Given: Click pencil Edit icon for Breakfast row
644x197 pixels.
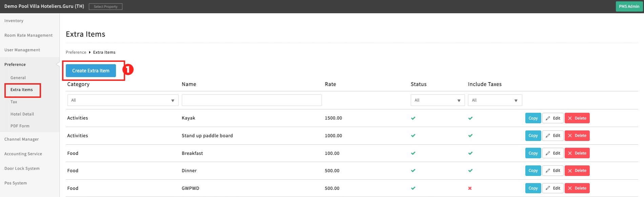Looking at the screenshot, I should click(548, 153).
